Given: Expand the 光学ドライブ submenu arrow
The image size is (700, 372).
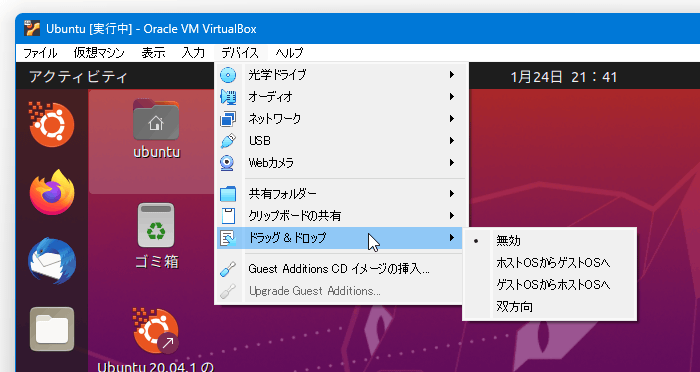Looking at the screenshot, I should point(452,75).
